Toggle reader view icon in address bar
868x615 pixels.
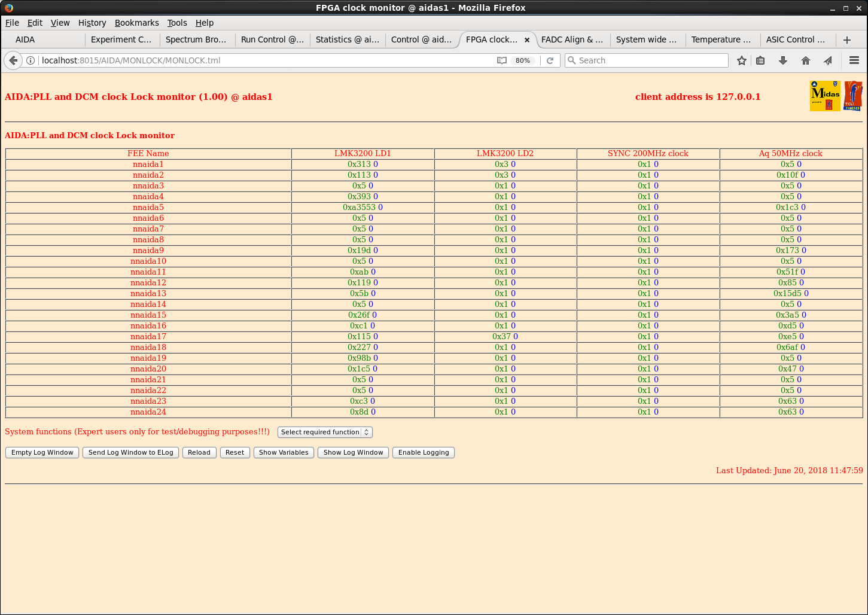click(x=502, y=60)
